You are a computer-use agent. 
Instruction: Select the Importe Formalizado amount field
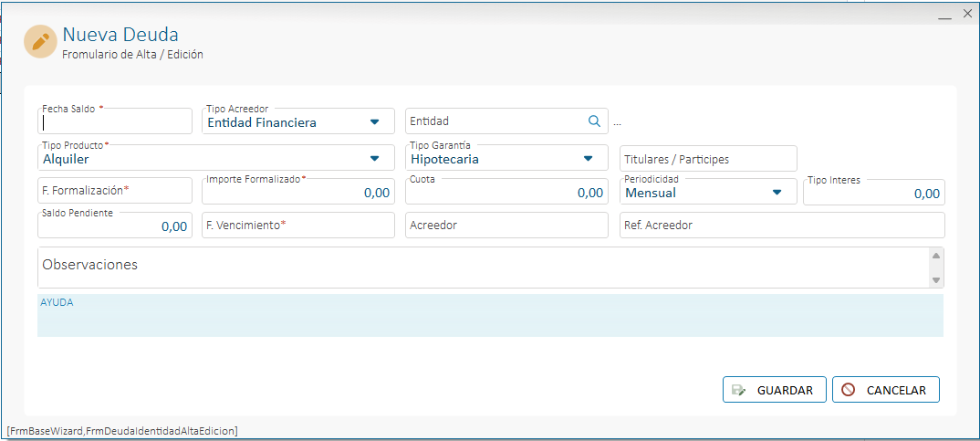tap(298, 192)
